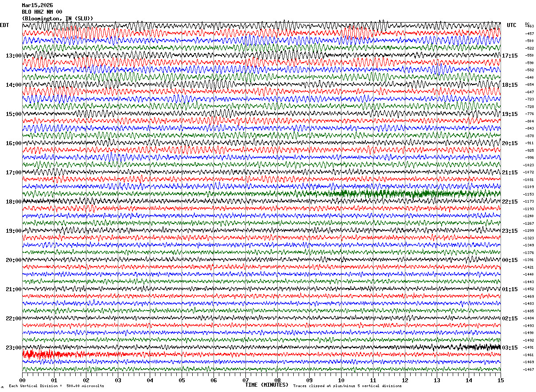536x392 pixels.
Task: Select the 18:00 EDT hour label
Action: (13, 202)
